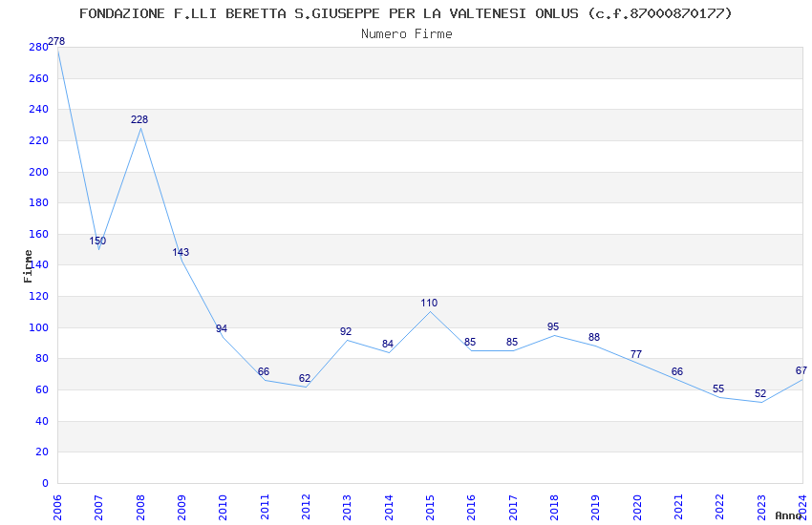Click the 2017 year label on x-axis

pos(513,507)
